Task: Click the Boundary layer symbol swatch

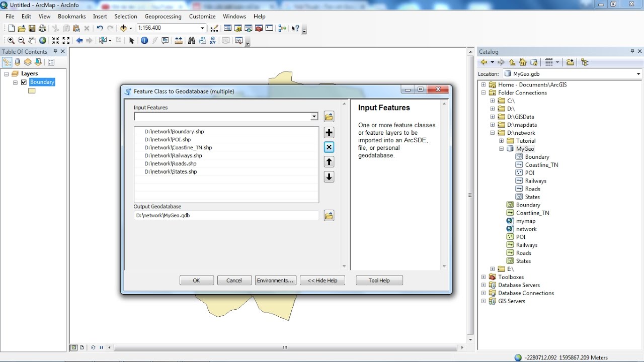Action: click(x=32, y=91)
